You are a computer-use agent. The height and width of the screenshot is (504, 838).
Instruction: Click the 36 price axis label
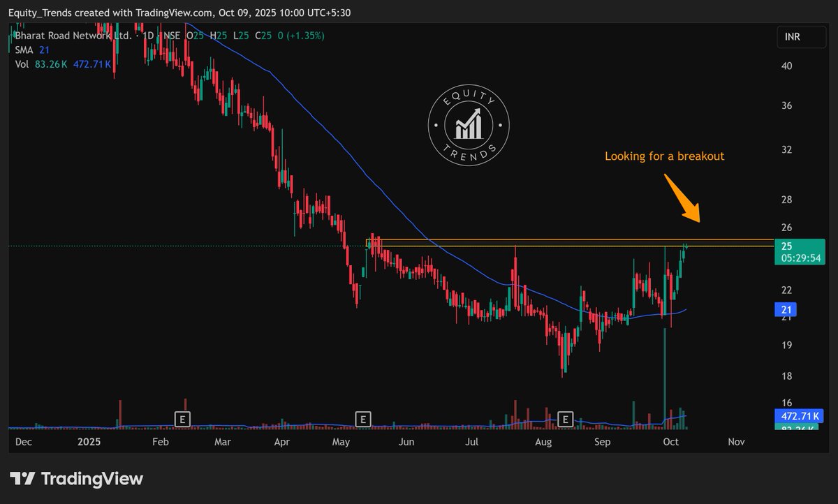(x=786, y=106)
